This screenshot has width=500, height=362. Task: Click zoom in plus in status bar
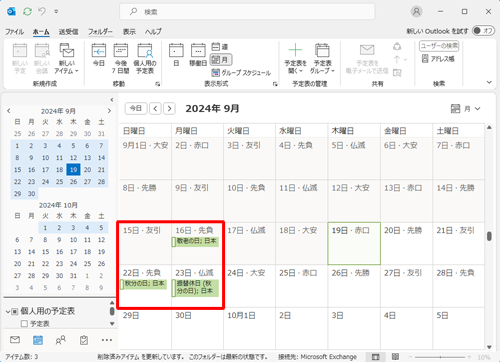click(x=469, y=357)
